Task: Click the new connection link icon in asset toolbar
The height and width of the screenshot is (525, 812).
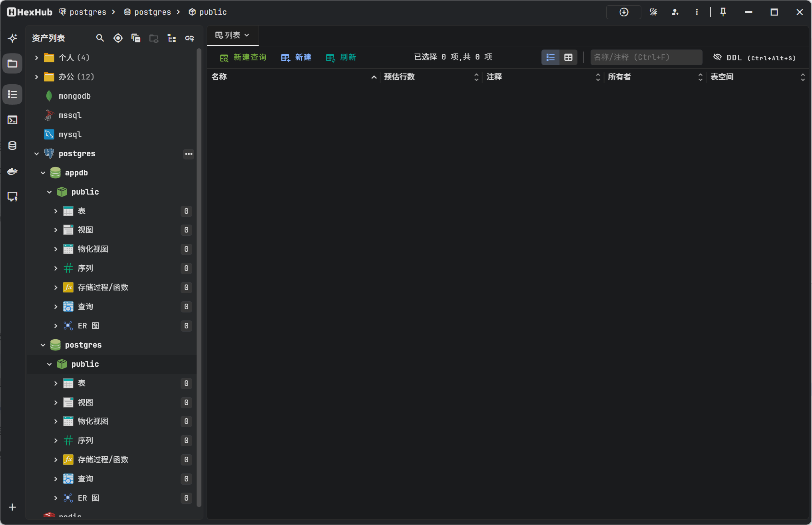Action: tap(189, 38)
